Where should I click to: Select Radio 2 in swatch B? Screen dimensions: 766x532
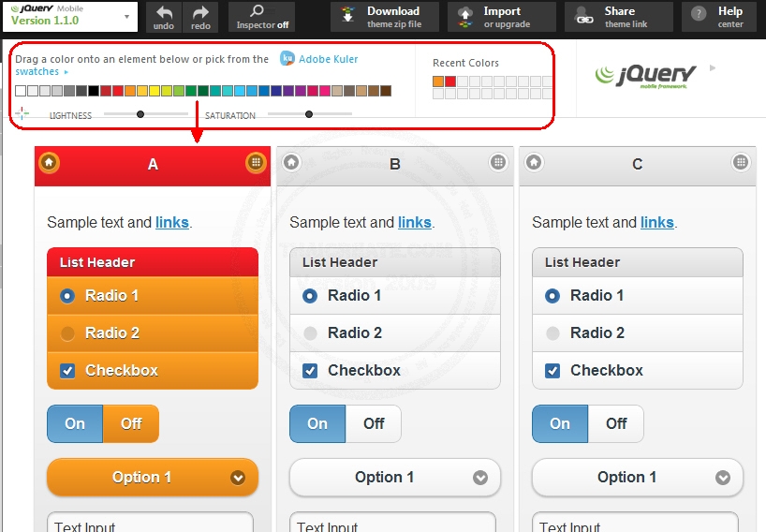[x=395, y=333]
